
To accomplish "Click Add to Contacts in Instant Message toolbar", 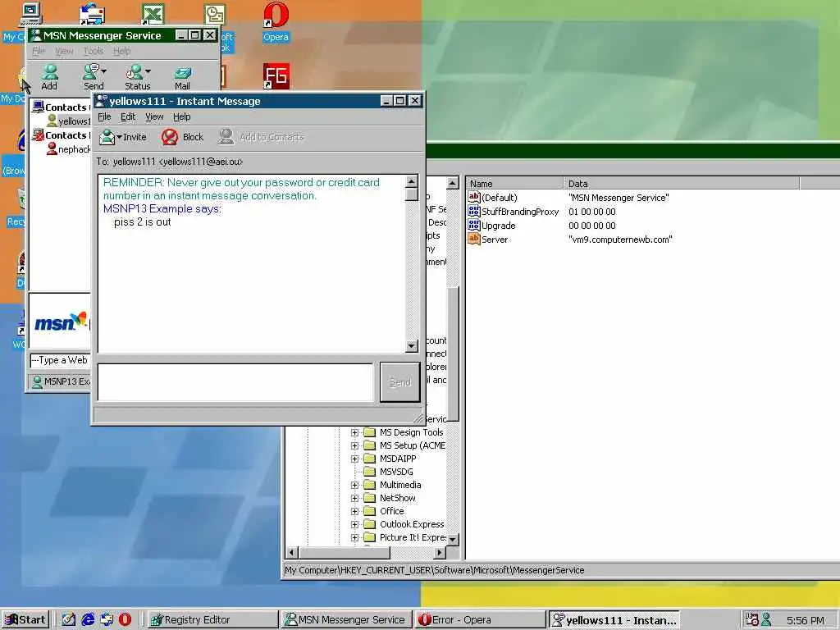I will click(x=261, y=137).
